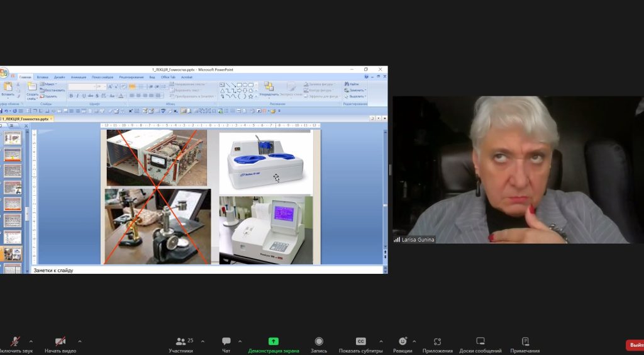Open the Zoom Chat panel
The height and width of the screenshot is (355, 644).
point(226,342)
